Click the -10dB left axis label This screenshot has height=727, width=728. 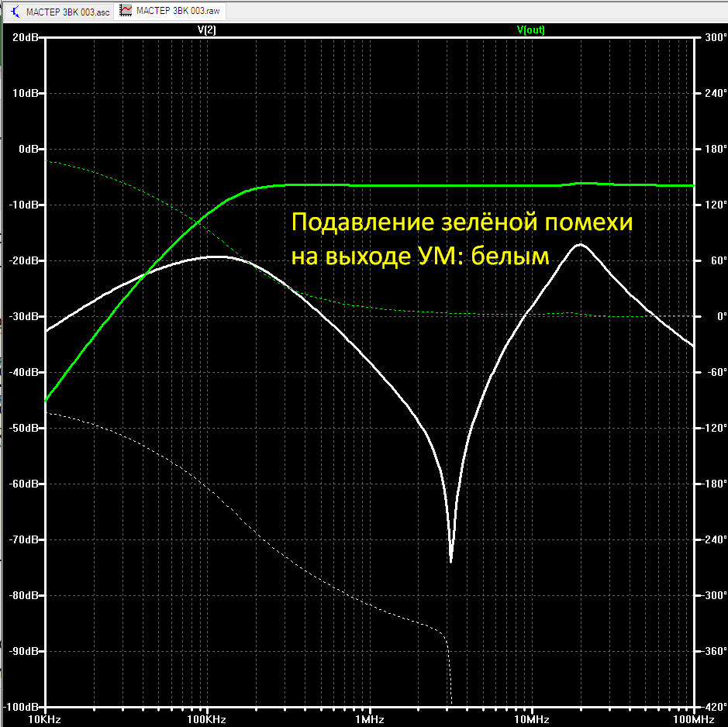pyautogui.click(x=24, y=205)
